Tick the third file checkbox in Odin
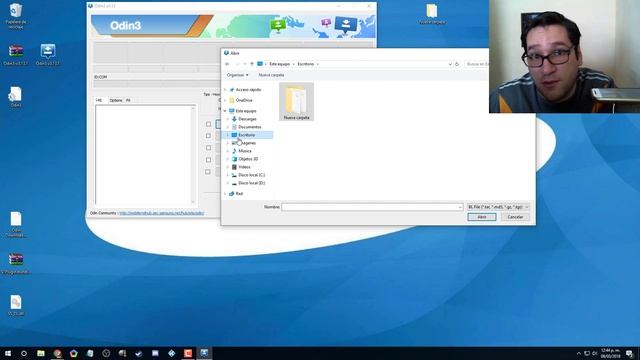This screenshot has width=640, height=360. [x=208, y=148]
